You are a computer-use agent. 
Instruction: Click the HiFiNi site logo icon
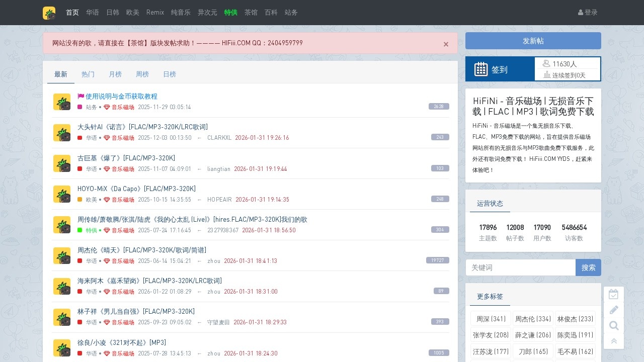point(49,13)
